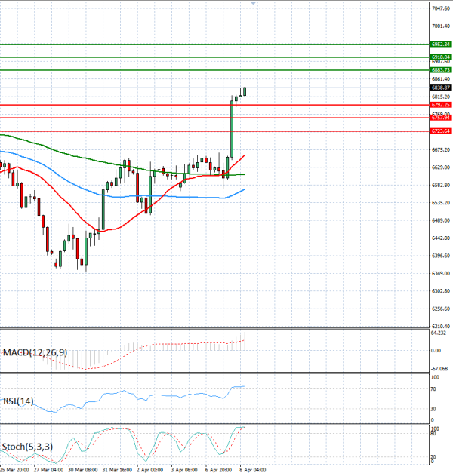Click the 6952.34 green resistance price label
The height and width of the screenshot is (476, 453).
click(440, 45)
